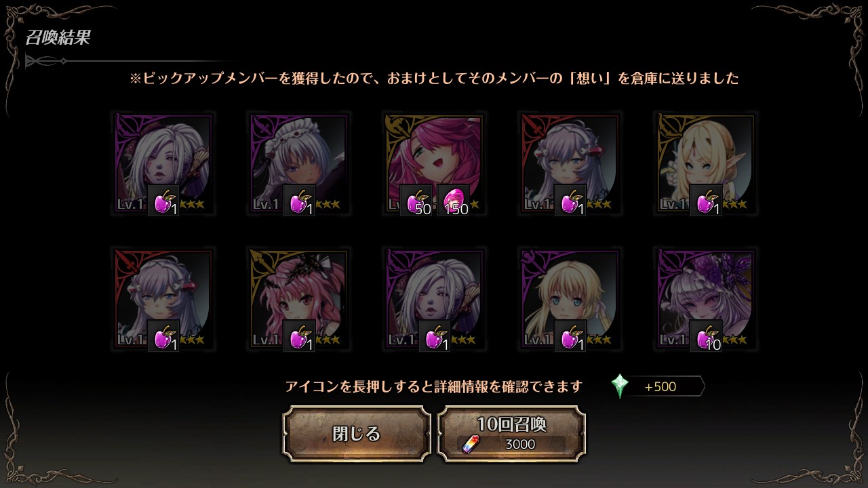Select top-left white-haired purple-framed character

click(163, 163)
